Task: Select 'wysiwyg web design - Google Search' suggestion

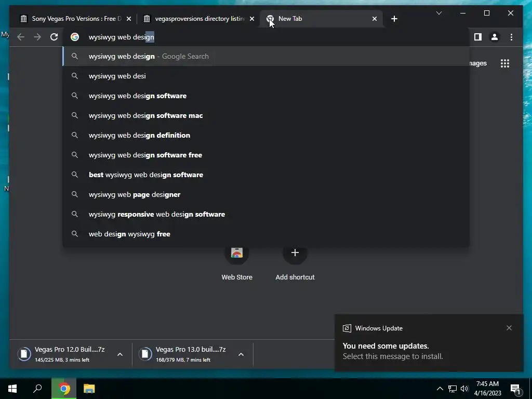Action: point(267,56)
